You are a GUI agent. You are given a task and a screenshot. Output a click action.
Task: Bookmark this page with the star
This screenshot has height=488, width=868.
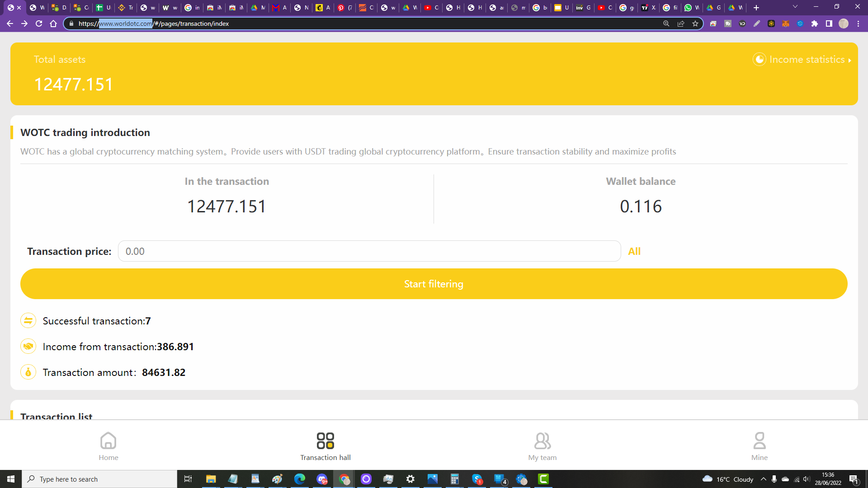point(695,23)
